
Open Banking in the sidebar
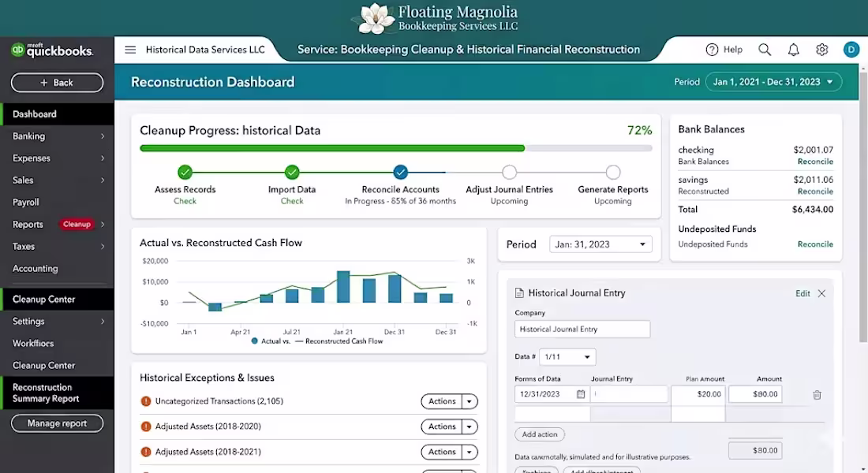coord(57,136)
